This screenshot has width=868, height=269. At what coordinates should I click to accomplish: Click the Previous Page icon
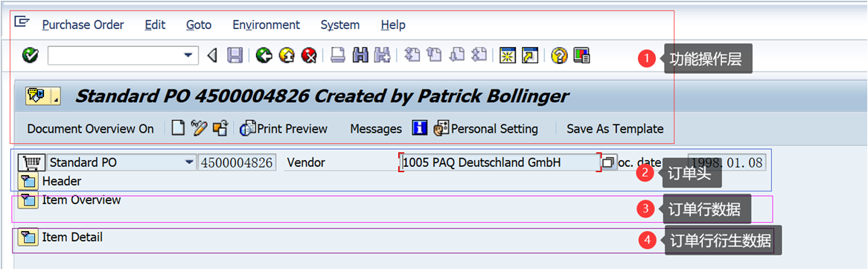click(435, 55)
